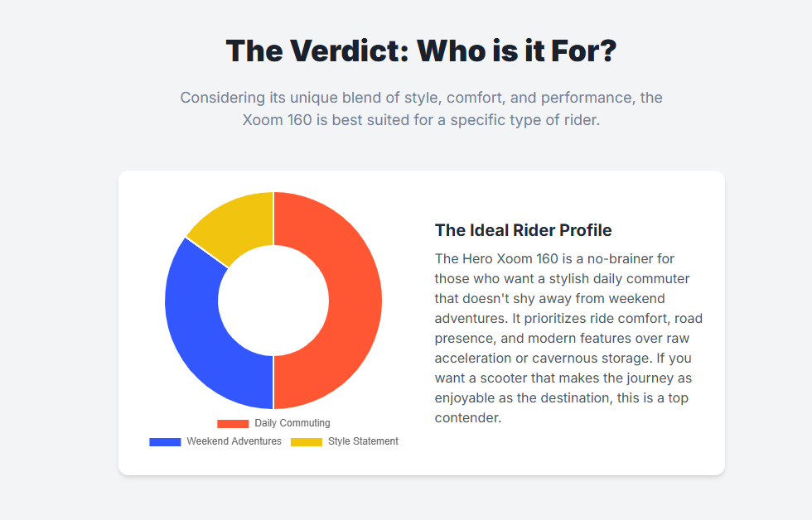Click the yellow Style Statement legend swatch
This screenshot has height=520, width=812.
pos(307,441)
